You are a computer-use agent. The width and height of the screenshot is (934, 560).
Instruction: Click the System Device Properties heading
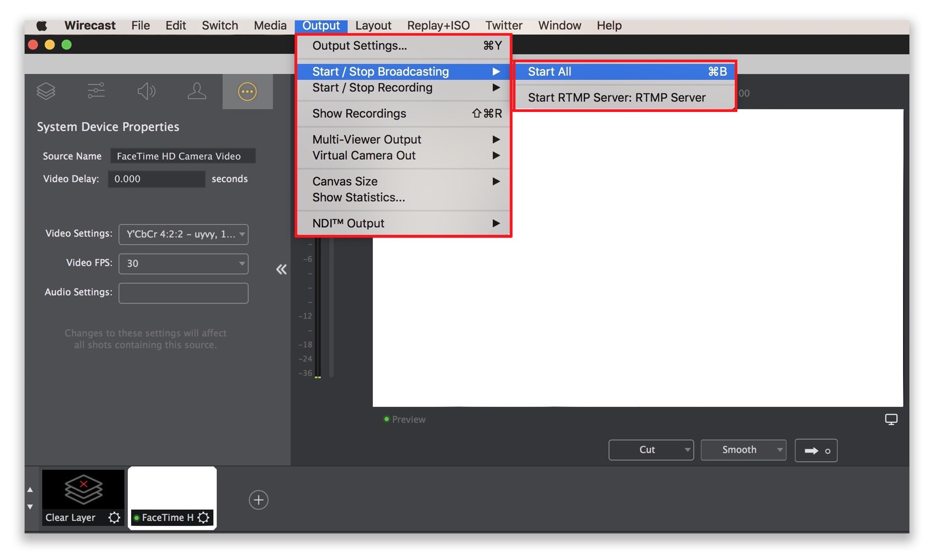(108, 127)
